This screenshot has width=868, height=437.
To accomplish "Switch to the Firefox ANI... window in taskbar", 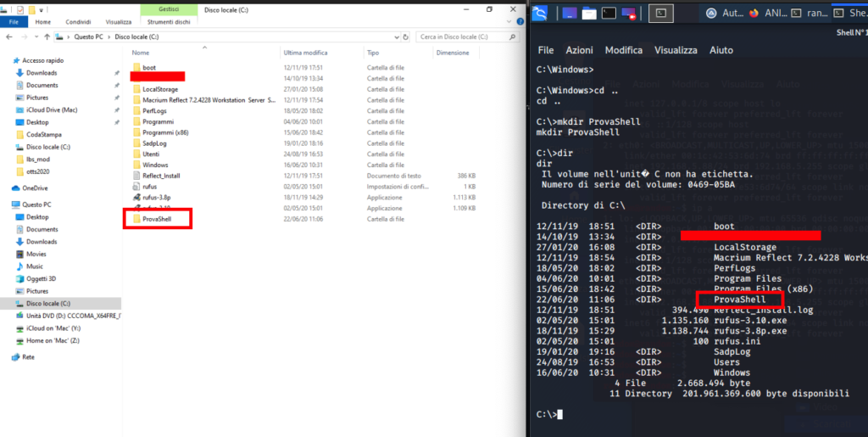I will point(766,13).
